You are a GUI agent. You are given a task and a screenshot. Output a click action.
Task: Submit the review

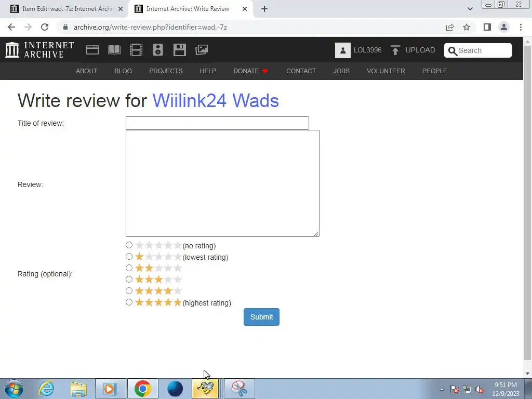[x=262, y=317]
